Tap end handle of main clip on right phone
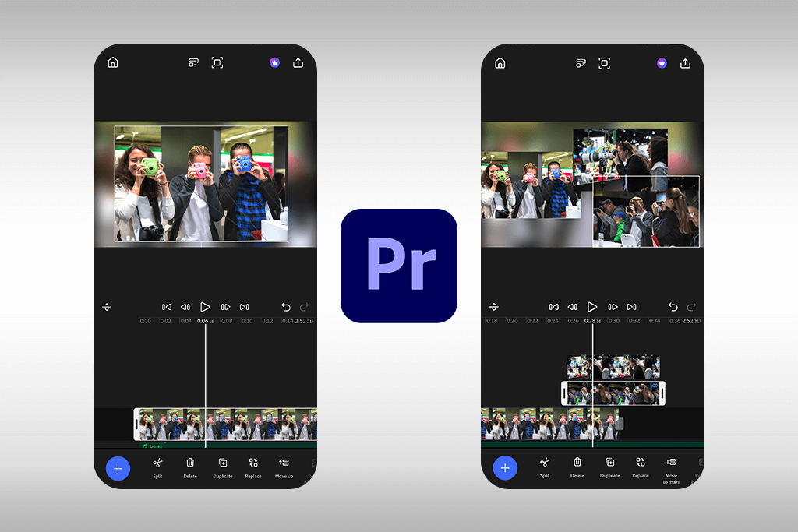 (620, 424)
